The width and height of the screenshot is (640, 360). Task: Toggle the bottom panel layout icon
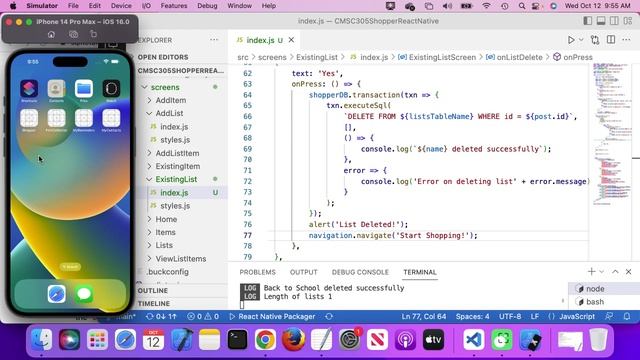pyautogui.click(x=601, y=21)
